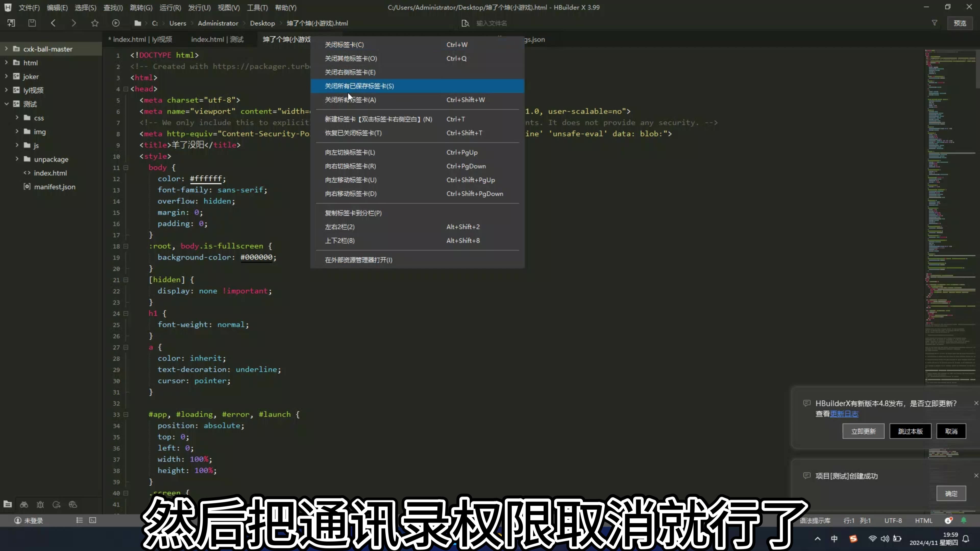Collapse the 测试 project
This screenshot has height=551, width=980.
click(x=6, y=104)
